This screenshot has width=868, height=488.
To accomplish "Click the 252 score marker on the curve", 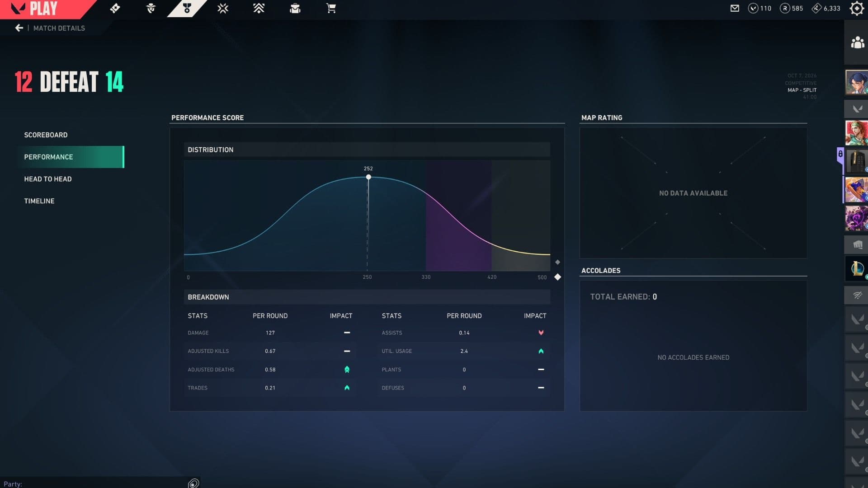I will pyautogui.click(x=368, y=177).
